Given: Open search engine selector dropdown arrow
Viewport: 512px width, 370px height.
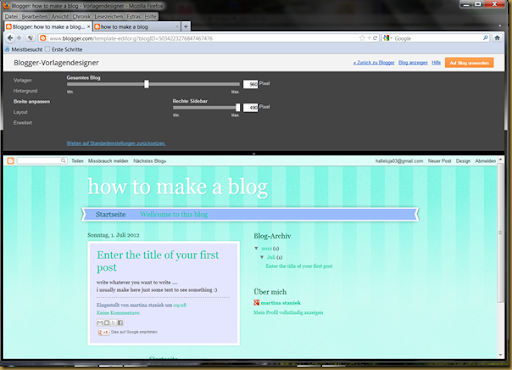Looking at the screenshot, I should tap(391, 38).
